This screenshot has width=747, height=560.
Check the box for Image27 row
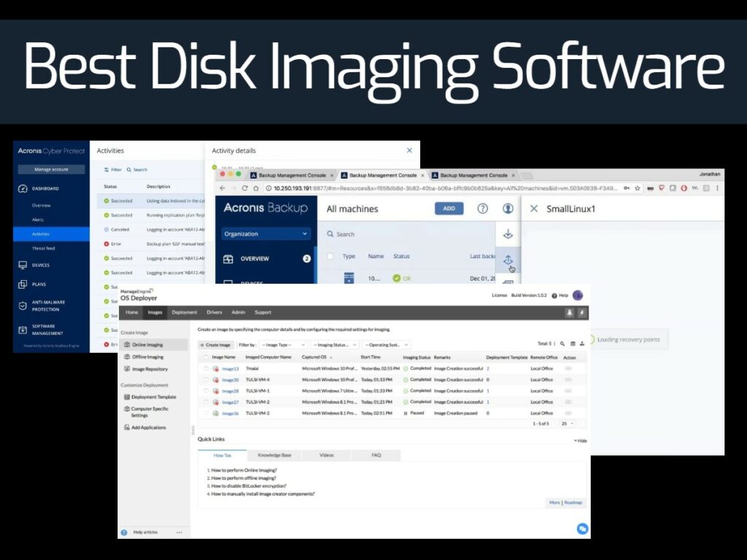[x=206, y=402]
